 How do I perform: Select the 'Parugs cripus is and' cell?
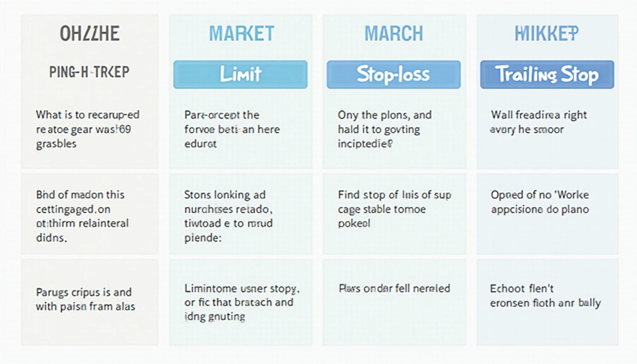point(90,302)
